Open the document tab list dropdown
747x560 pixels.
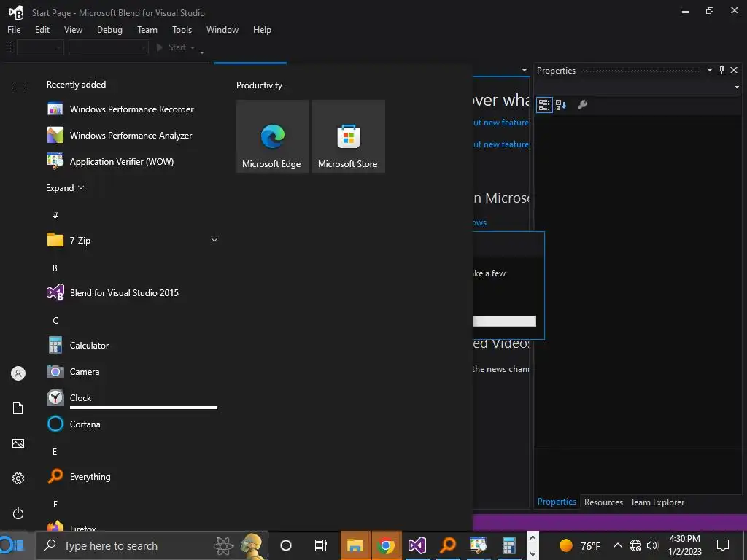(x=525, y=70)
